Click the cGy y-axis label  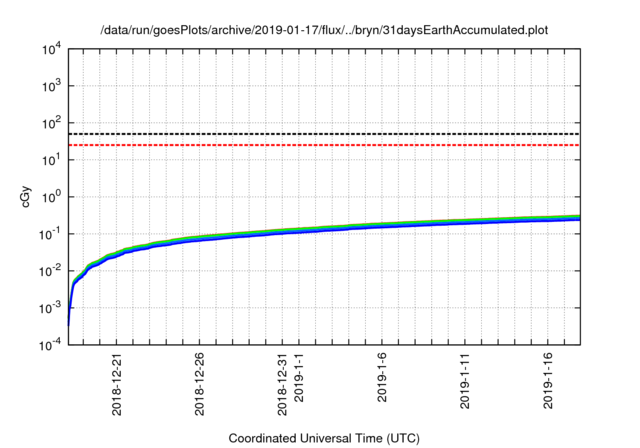pos(27,197)
